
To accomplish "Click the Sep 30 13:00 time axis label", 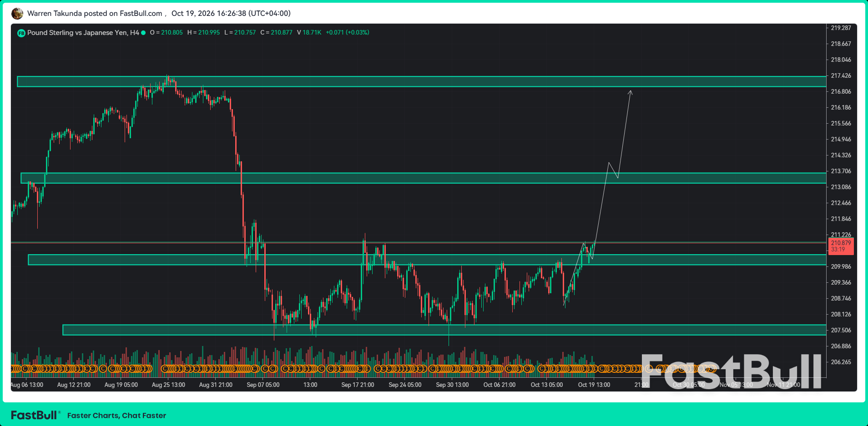I will tap(452, 385).
